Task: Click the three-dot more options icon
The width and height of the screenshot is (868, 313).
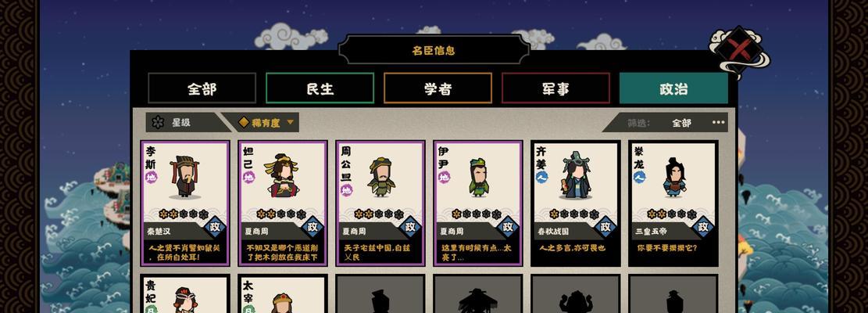Action: (x=718, y=122)
